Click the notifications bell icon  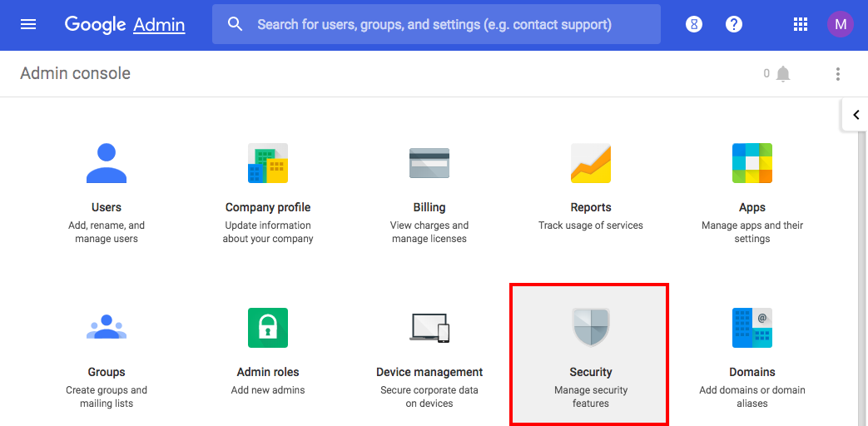(783, 73)
